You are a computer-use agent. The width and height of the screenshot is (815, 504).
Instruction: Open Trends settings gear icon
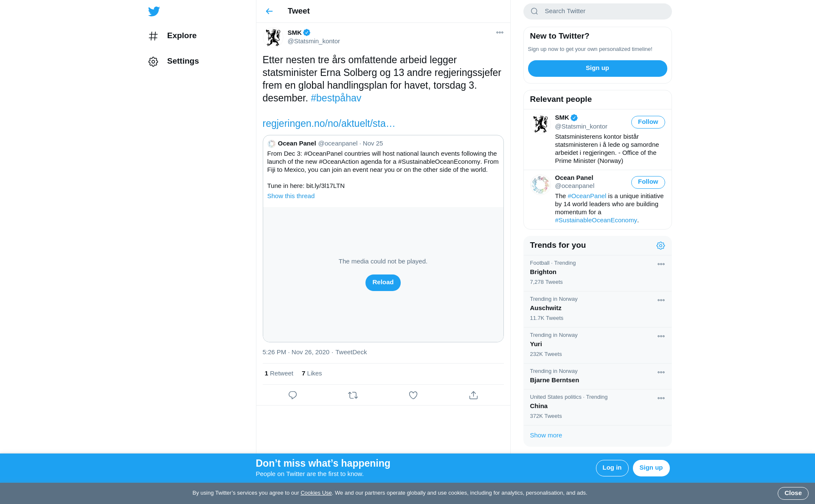pyautogui.click(x=660, y=246)
